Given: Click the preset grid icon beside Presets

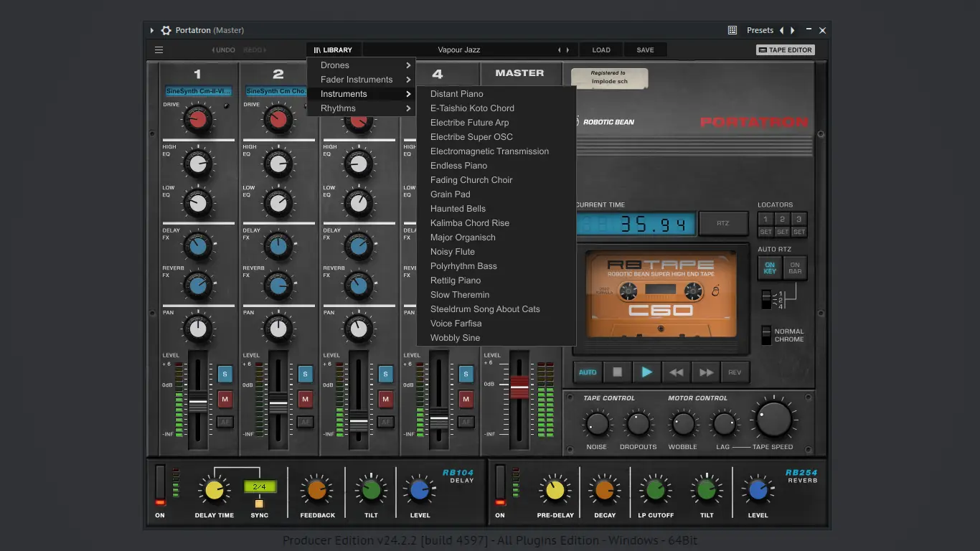Looking at the screenshot, I should click(732, 31).
